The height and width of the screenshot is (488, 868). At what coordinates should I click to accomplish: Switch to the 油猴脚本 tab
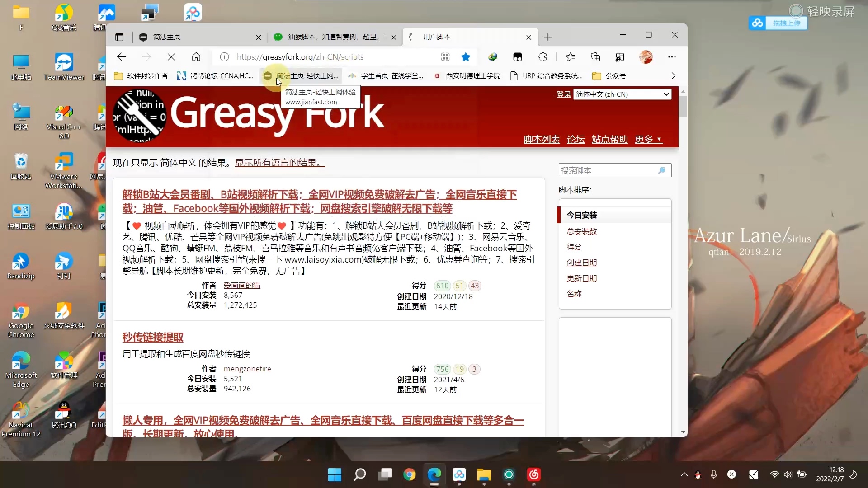(335, 37)
